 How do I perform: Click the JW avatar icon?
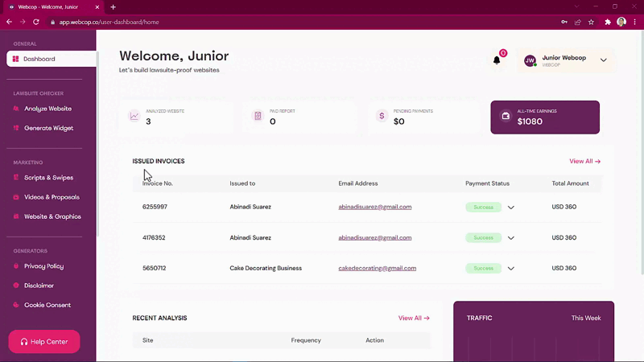[x=530, y=61]
